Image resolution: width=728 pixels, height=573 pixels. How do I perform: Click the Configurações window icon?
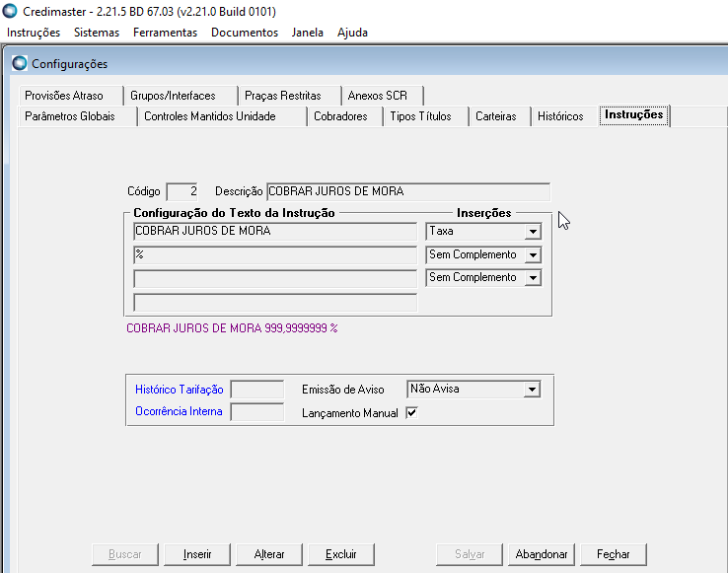(20, 63)
